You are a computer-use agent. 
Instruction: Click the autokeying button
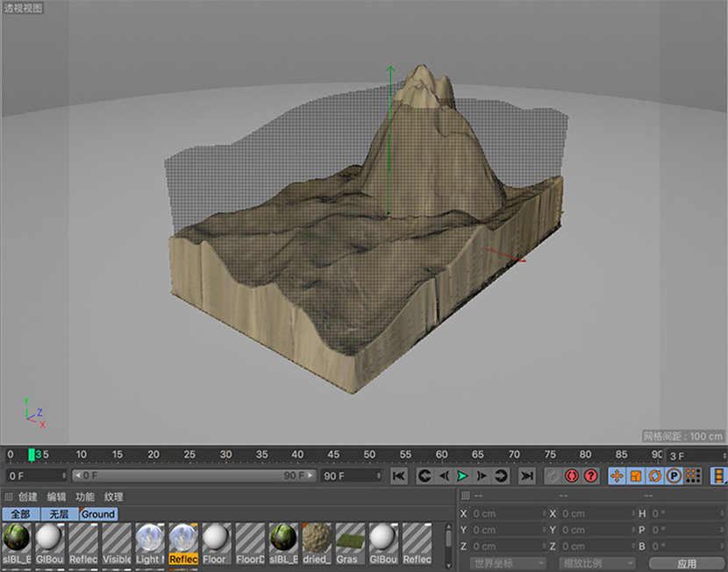(x=572, y=475)
